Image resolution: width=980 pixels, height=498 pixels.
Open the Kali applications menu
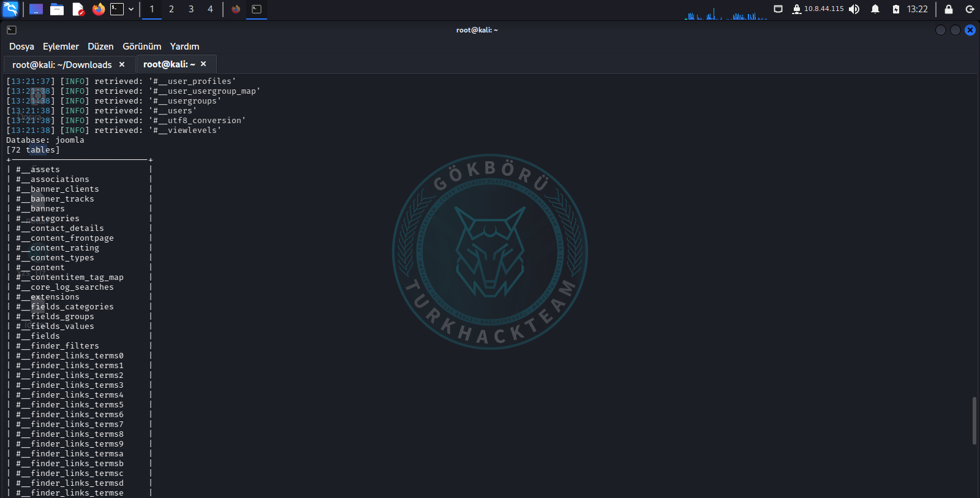(x=10, y=9)
